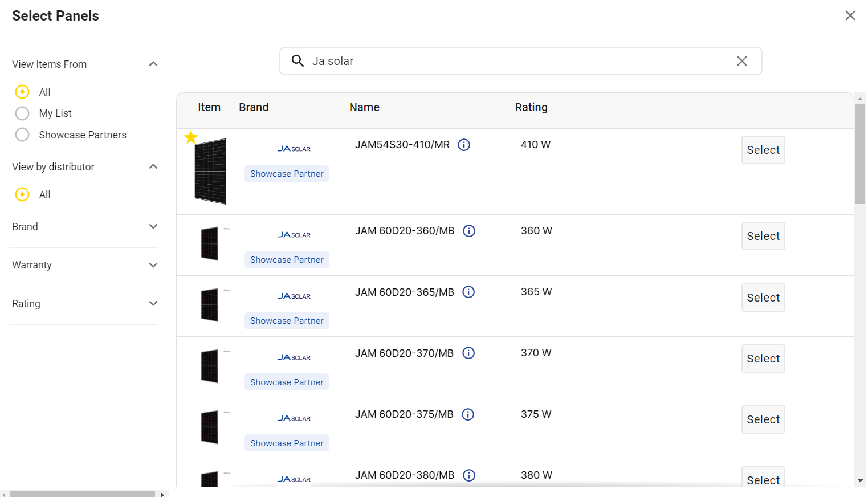
Task: Open info for JAM 60D20-365/MB
Action: coord(468,292)
